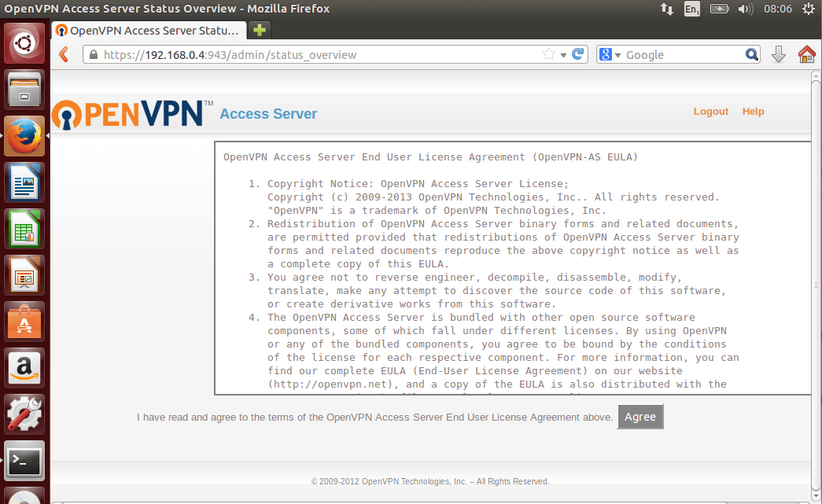Click the battery indicator icon
The height and width of the screenshot is (504, 822).
(719, 9)
